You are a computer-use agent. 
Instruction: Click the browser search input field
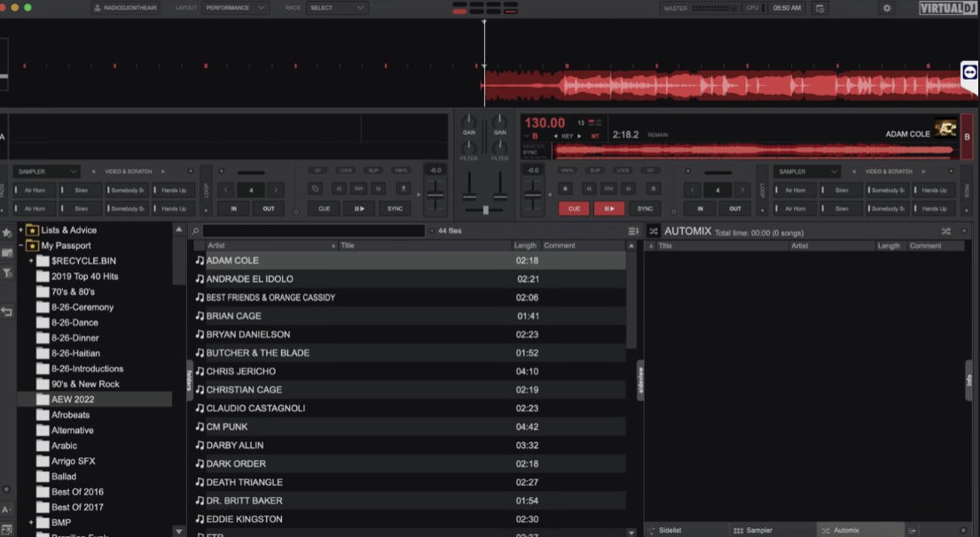point(313,231)
